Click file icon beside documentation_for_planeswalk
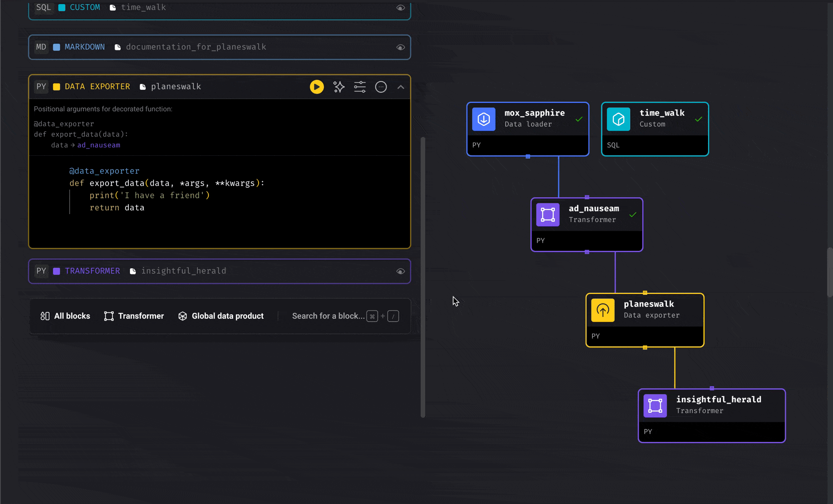This screenshot has width=833, height=504. click(117, 47)
